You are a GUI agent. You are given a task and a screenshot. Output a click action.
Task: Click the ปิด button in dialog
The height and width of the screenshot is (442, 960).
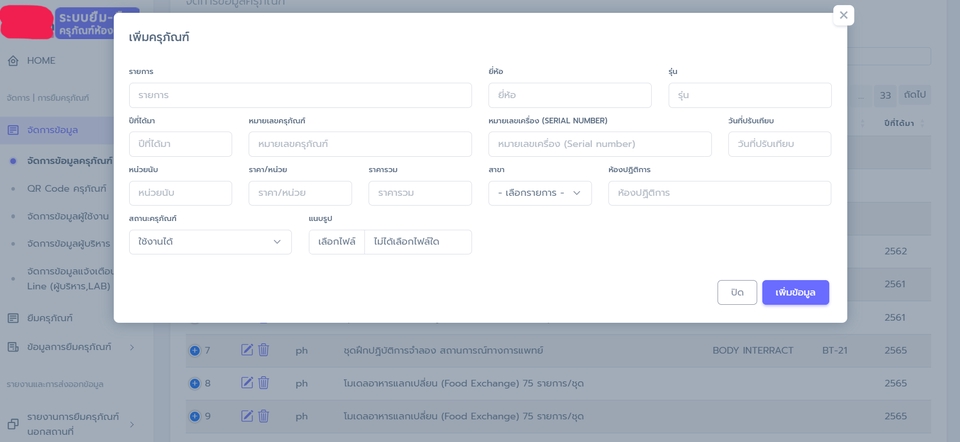pos(737,293)
